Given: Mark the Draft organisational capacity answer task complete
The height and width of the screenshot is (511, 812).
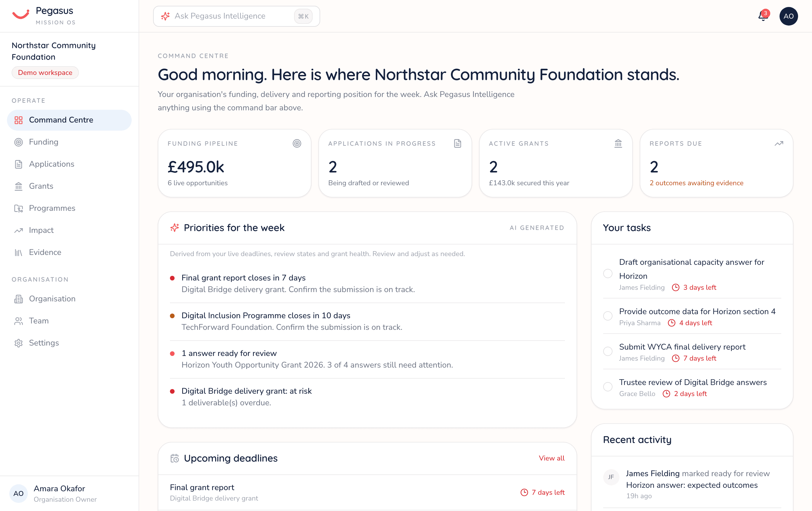Looking at the screenshot, I should tap(608, 274).
